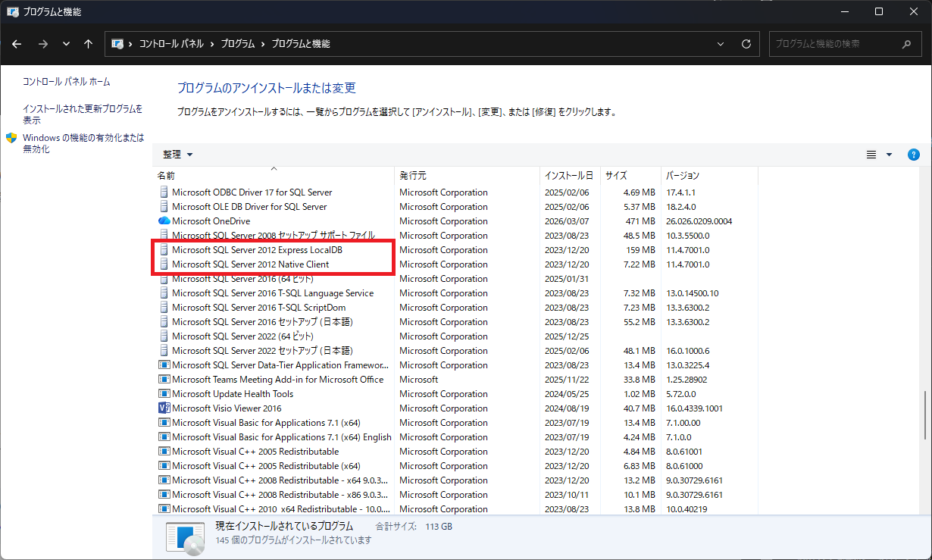Expand the address bar history dropdown
The height and width of the screenshot is (560, 932).
pos(721,44)
